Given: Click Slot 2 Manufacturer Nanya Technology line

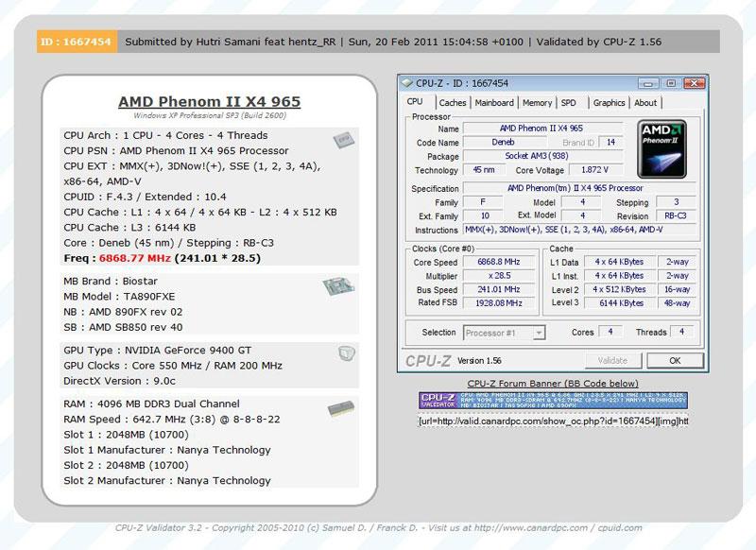Looking at the screenshot, I should (167, 481).
